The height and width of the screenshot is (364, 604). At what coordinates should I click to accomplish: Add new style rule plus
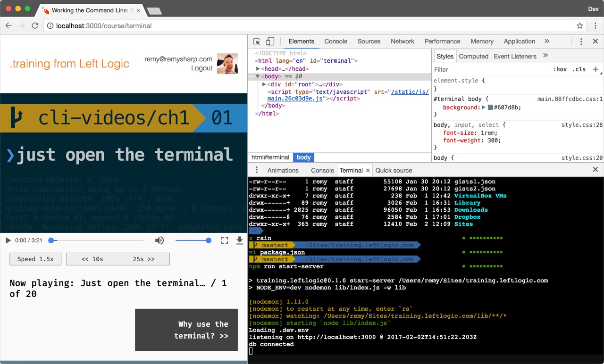pos(596,69)
